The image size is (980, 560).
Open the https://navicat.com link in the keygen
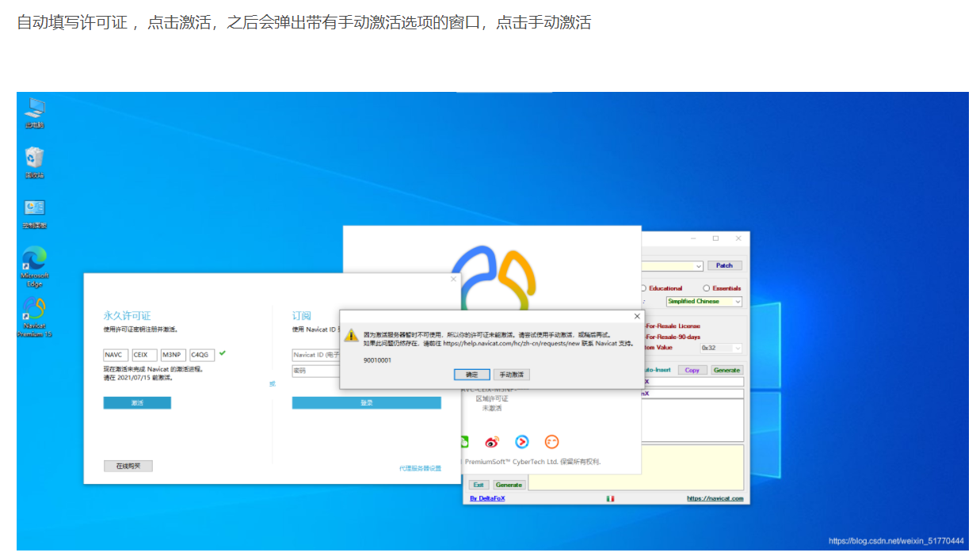pos(715,498)
